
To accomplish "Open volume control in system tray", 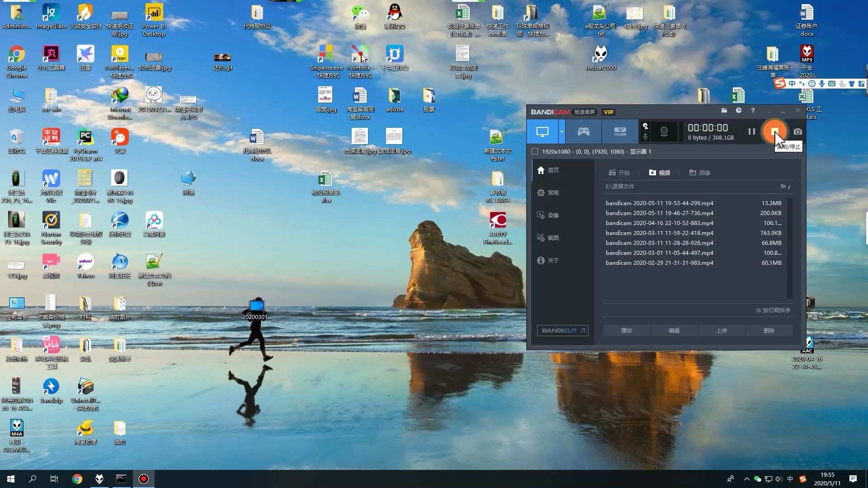I will tap(778, 479).
